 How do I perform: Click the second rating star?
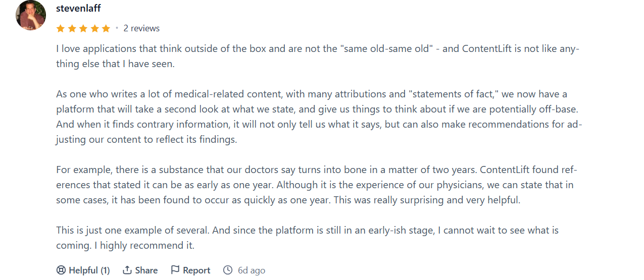pyautogui.click(x=72, y=29)
